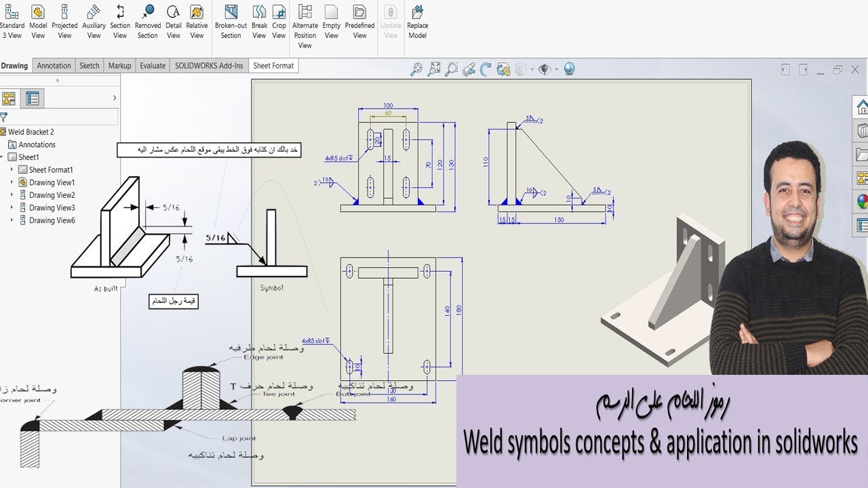Open the Display Style dropdown arrow
The height and width of the screenshot is (488, 868).
pyautogui.click(x=532, y=69)
